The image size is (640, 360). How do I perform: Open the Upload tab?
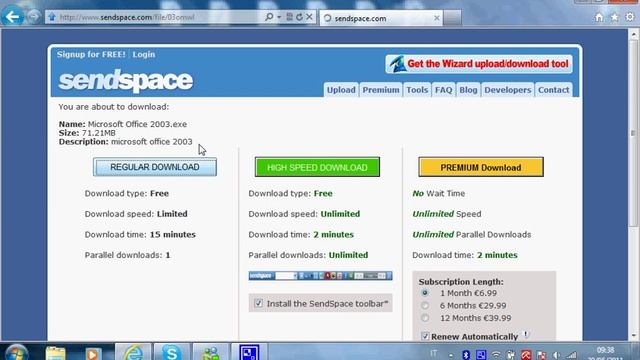(341, 90)
